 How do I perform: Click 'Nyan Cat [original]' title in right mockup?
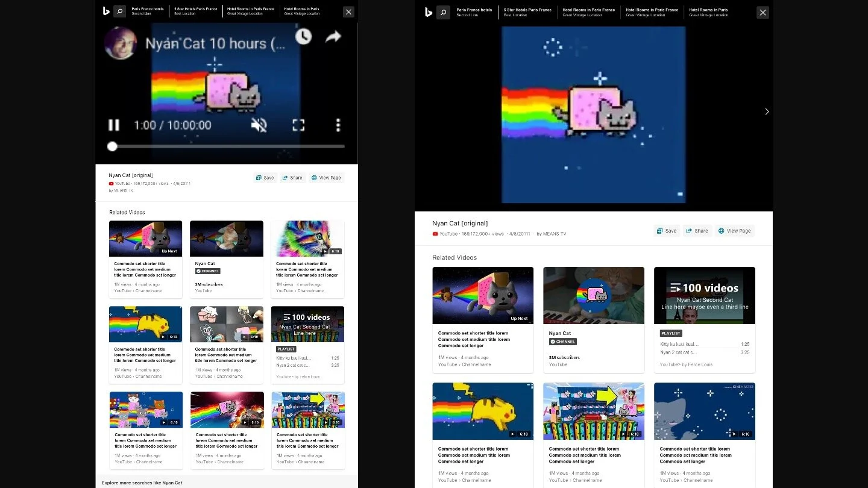point(460,224)
